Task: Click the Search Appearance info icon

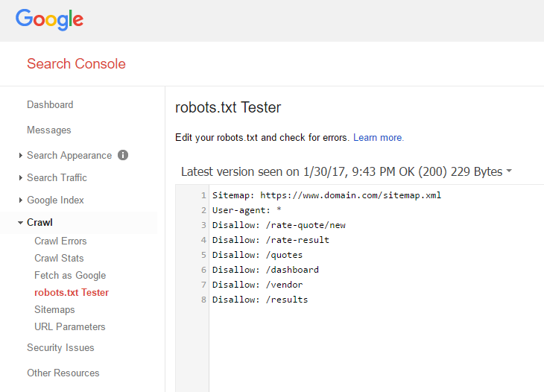Action: 123,155
